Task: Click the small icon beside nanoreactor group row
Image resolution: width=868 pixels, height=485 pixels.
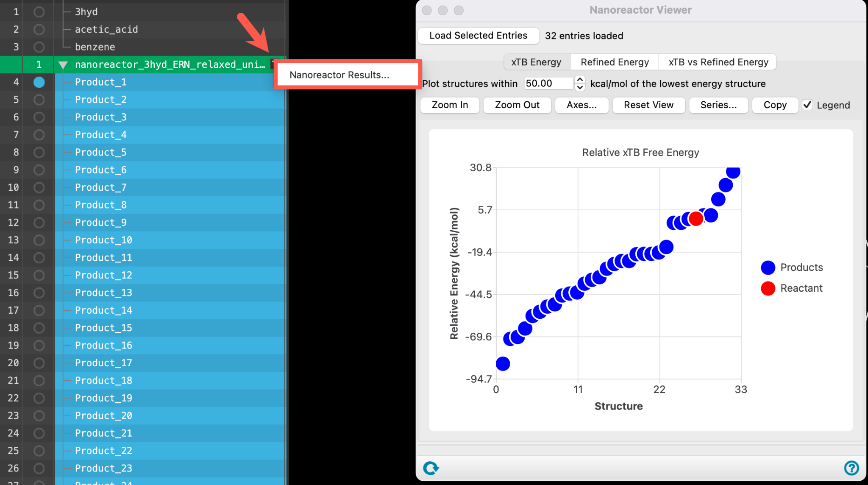Action: pyautogui.click(x=273, y=64)
